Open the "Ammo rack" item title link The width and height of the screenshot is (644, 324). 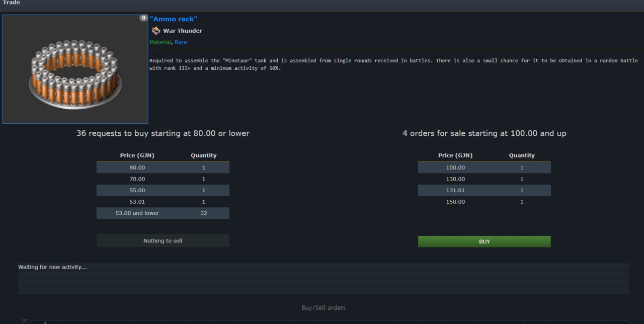173,19
